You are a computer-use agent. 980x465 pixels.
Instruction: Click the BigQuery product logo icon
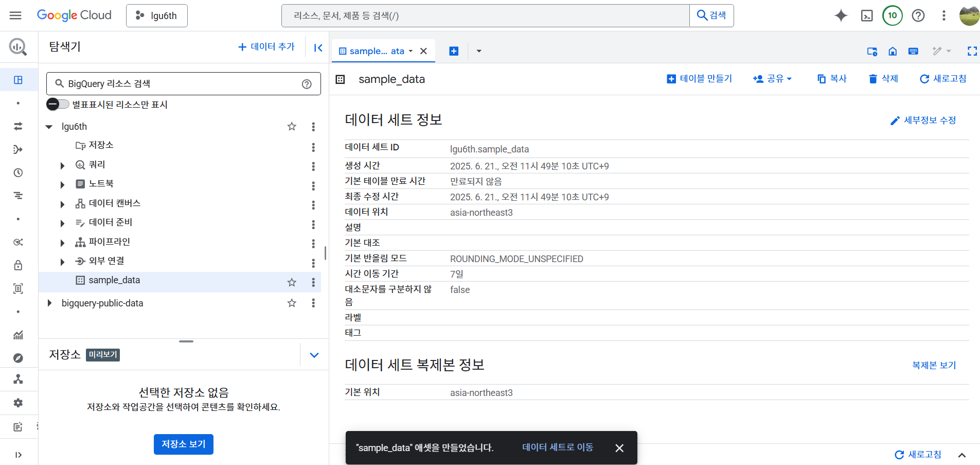point(18,47)
